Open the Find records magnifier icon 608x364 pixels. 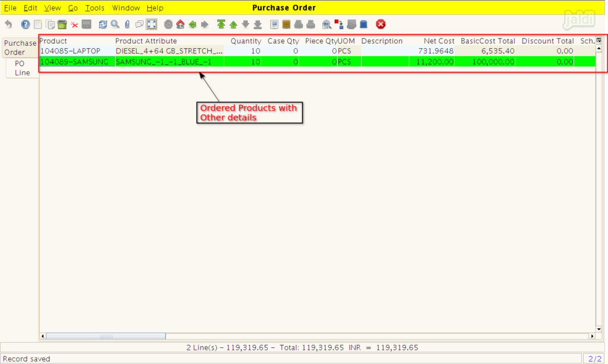115,24
